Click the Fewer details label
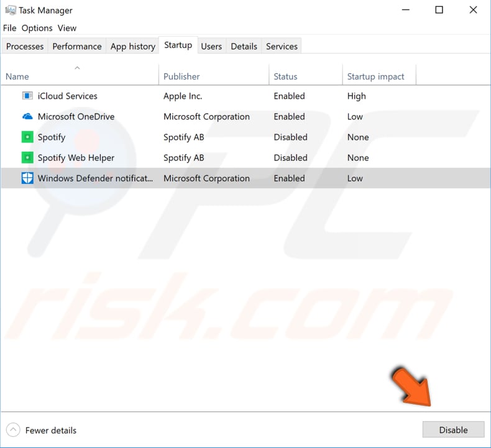The width and height of the screenshot is (491, 448). pos(51,431)
